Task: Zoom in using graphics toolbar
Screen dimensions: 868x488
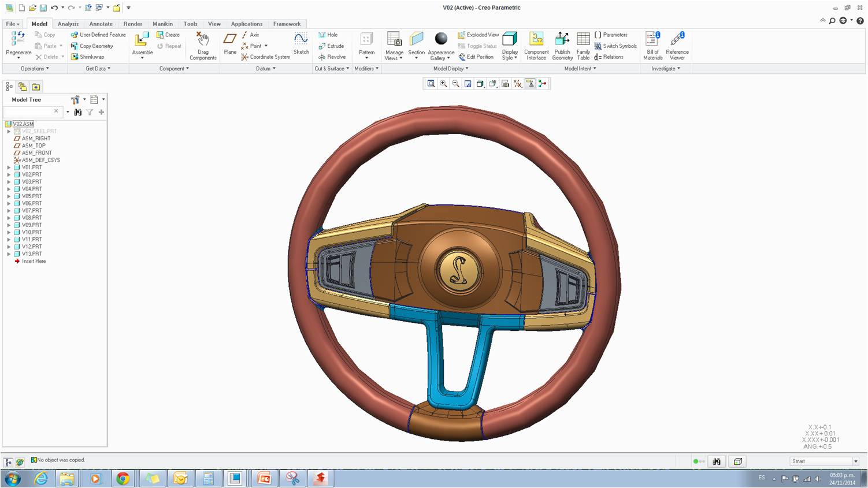Action: point(443,84)
